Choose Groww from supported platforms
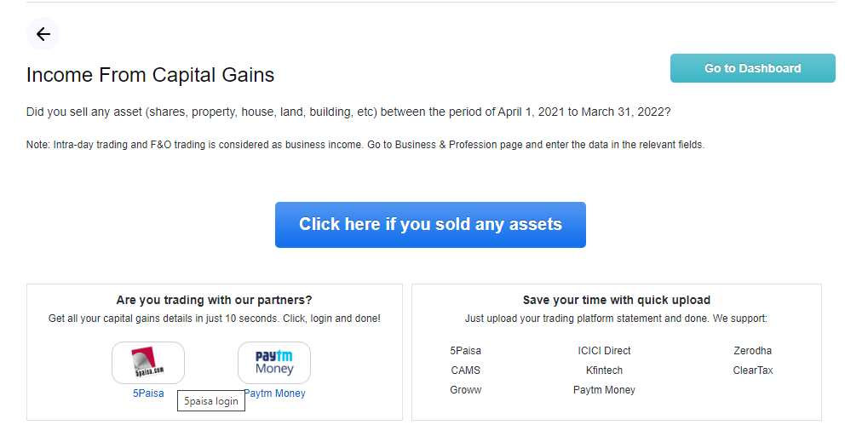The height and width of the screenshot is (425, 868). [466, 390]
